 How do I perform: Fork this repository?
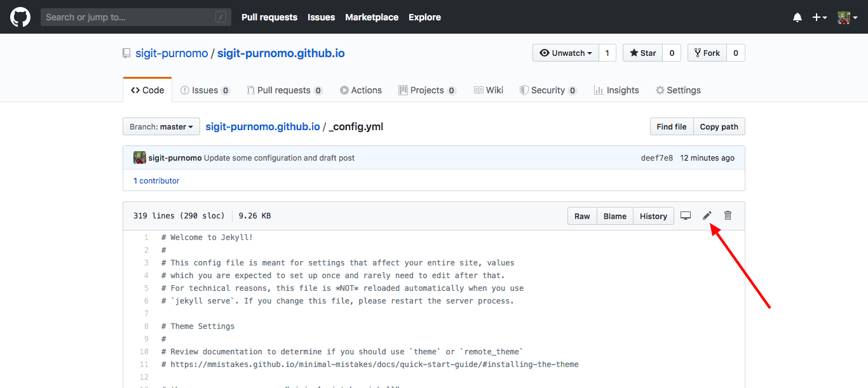[x=707, y=53]
